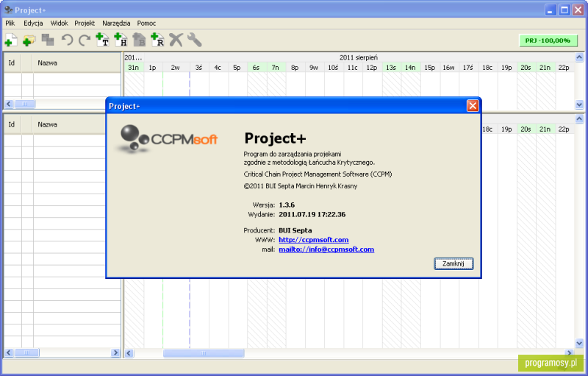
Task: Select day 13s in upper timeline
Action: coord(391,68)
